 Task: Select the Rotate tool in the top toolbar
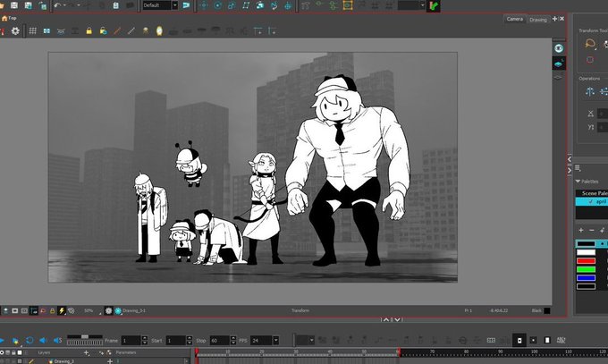[217, 5]
